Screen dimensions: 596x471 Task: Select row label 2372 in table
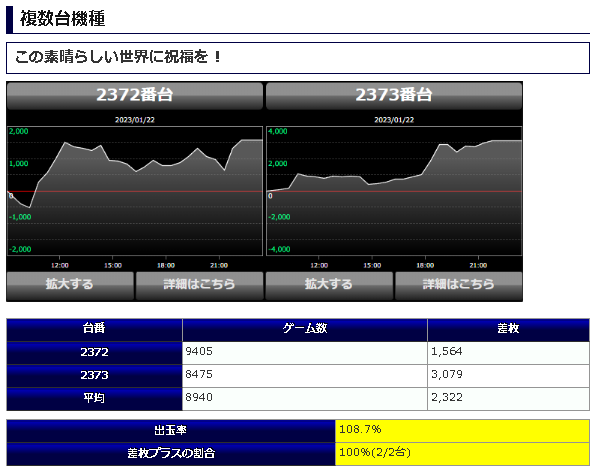(94, 353)
